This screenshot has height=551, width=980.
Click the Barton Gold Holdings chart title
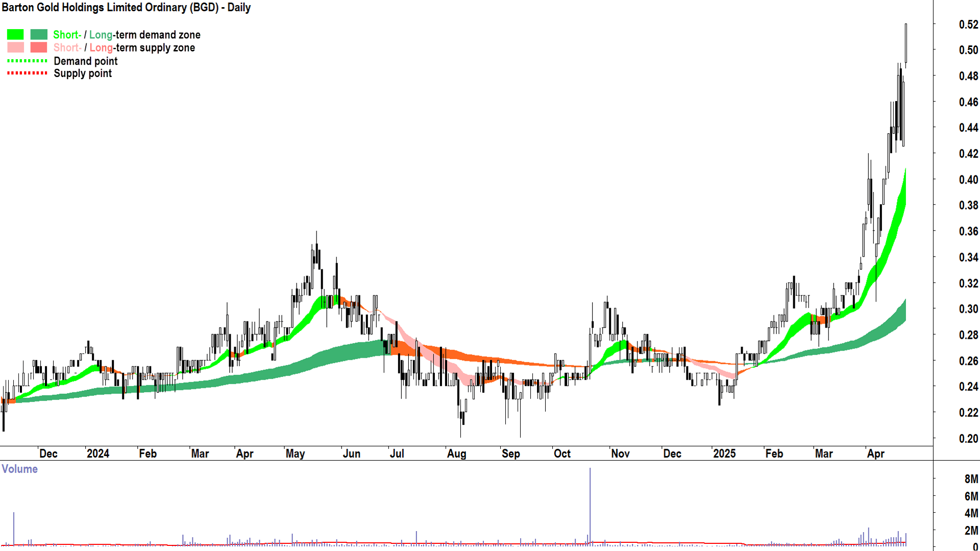coord(126,8)
